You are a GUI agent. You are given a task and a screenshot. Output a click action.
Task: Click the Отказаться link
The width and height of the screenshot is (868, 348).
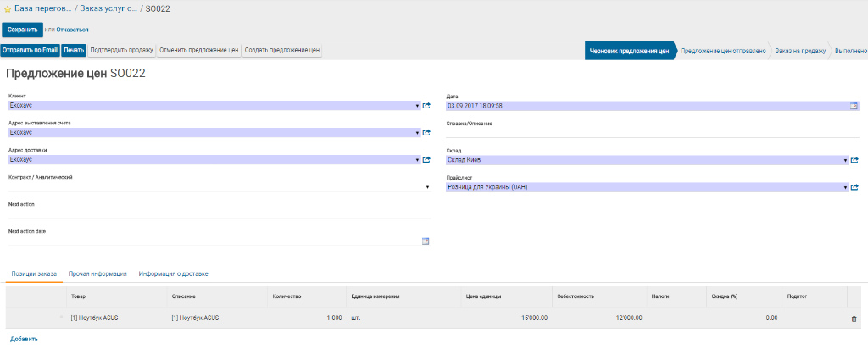pyautogui.click(x=72, y=30)
